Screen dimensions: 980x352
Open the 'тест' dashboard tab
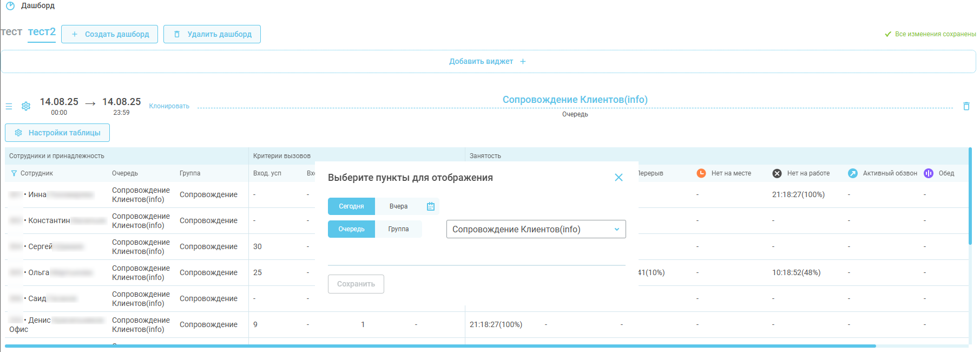pos(11,32)
